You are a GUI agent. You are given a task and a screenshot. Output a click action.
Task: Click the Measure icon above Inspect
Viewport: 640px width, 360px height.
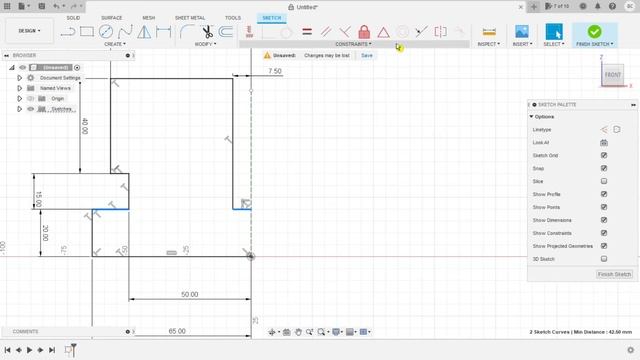click(489, 31)
